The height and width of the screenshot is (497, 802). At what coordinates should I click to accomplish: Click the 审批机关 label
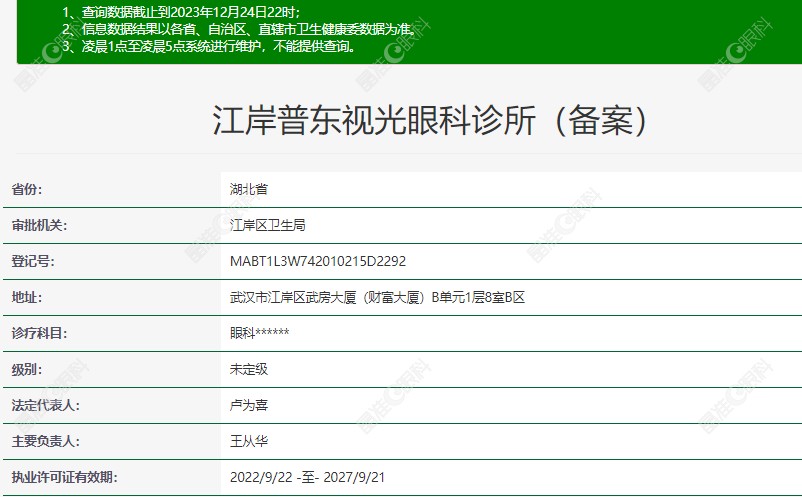(x=39, y=225)
